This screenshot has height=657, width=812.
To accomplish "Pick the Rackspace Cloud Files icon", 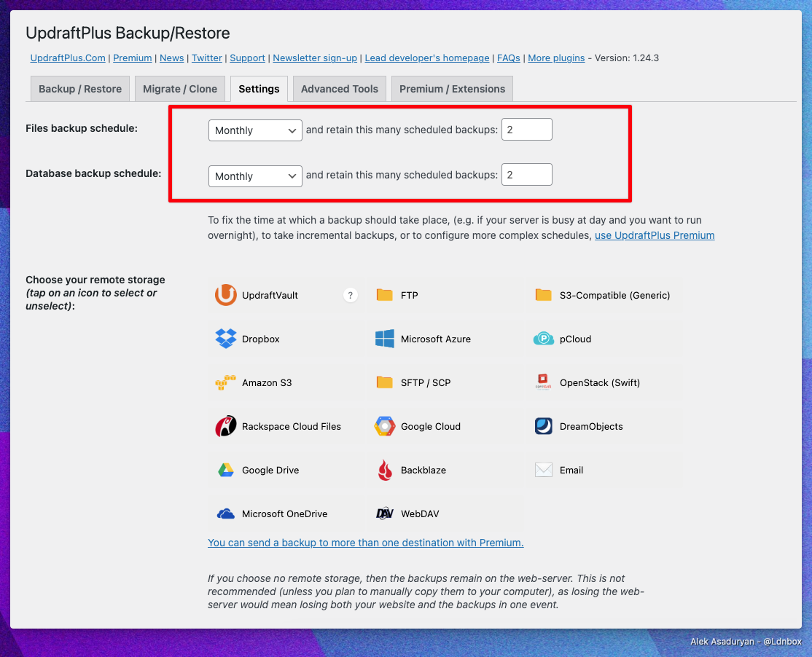I will [x=226, y=426].
